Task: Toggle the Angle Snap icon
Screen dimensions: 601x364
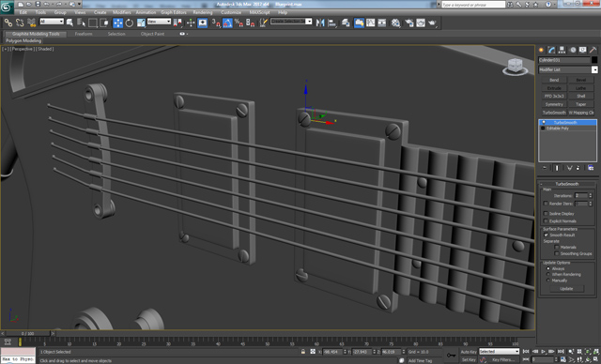Action: pos(227,23)
